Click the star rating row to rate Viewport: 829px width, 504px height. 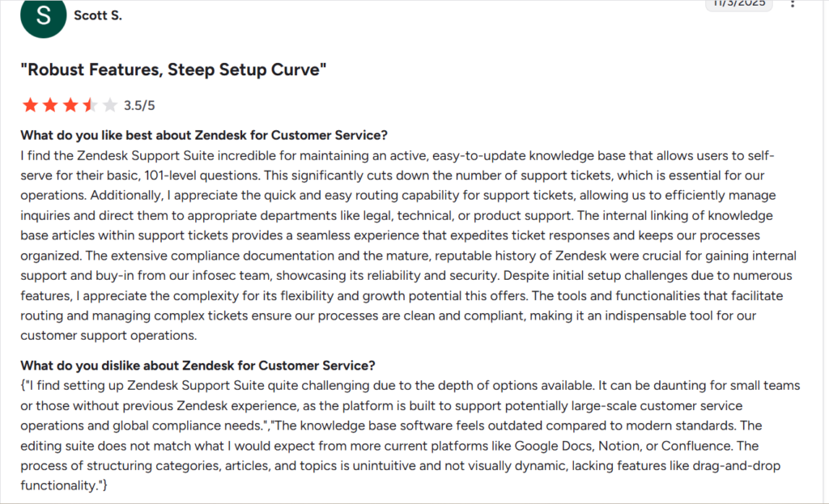click(70, 104)
